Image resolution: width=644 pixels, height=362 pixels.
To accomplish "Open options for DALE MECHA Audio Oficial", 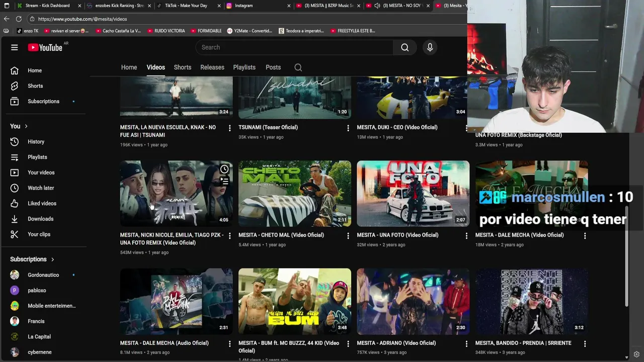I will point(229,344).
